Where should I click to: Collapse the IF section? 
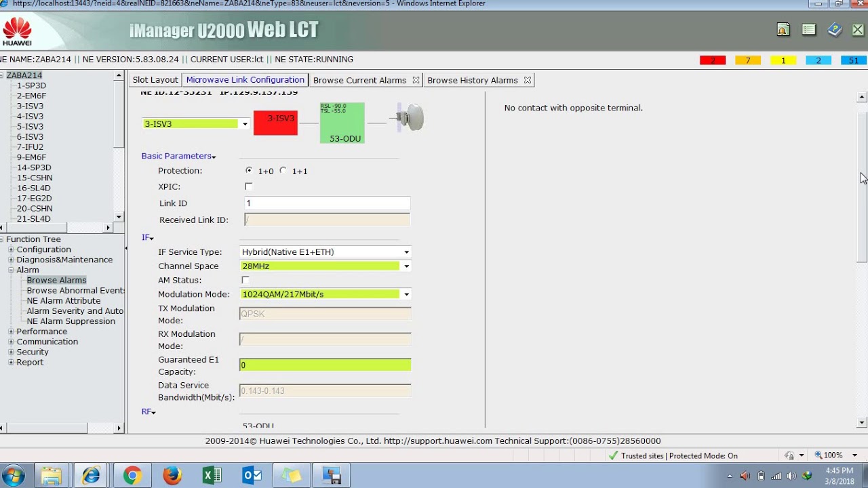coord(148,238)
